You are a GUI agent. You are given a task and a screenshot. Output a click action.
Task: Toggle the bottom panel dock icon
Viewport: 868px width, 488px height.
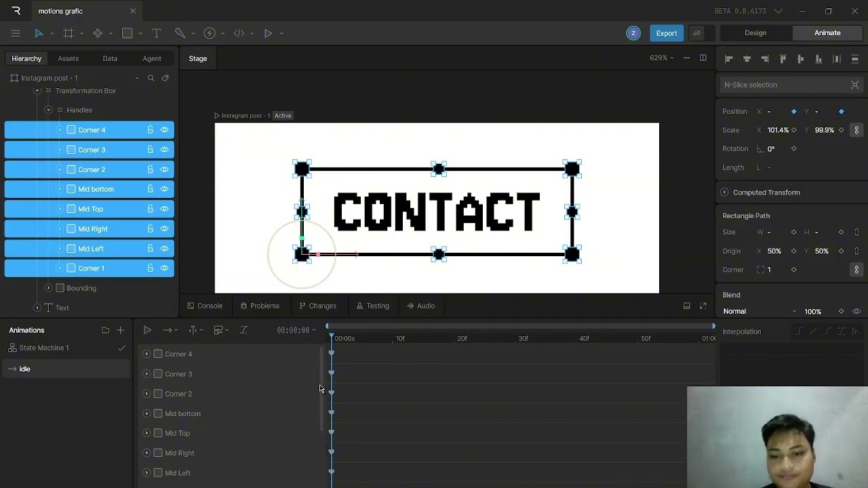[x=686, y=306]
